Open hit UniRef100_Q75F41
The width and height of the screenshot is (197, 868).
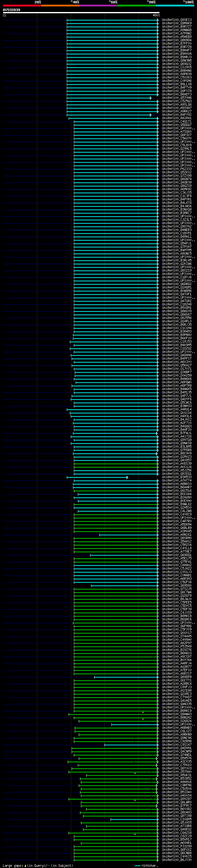[x=177, y=562]
